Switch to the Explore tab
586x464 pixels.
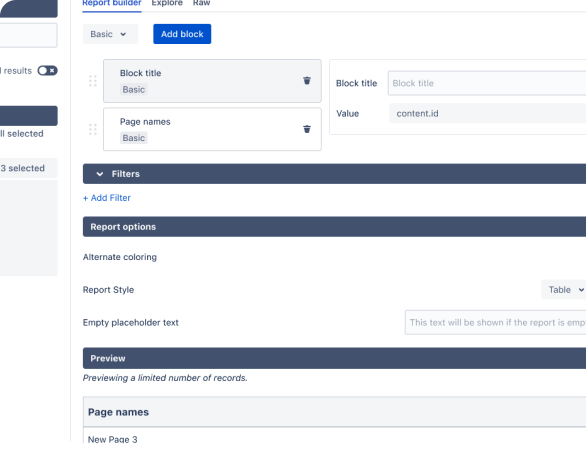click(167, 3)
